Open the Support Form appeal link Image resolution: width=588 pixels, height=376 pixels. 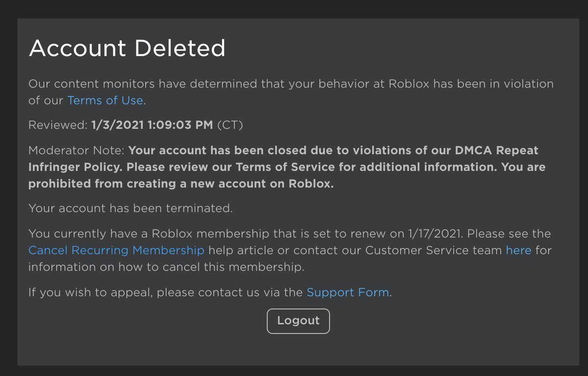[x=348, y=293]
